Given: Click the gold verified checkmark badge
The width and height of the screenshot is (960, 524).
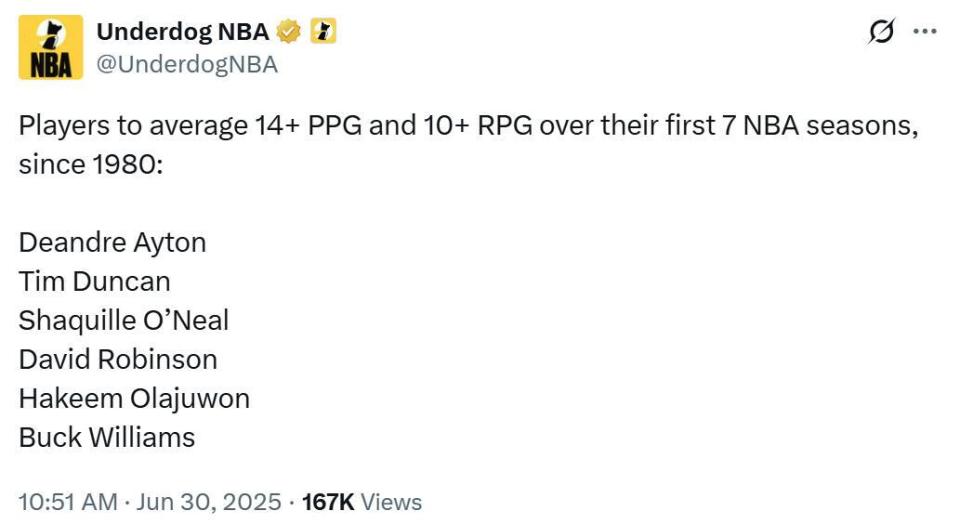Looking at the screenshot, I should [x=288, y=31].
